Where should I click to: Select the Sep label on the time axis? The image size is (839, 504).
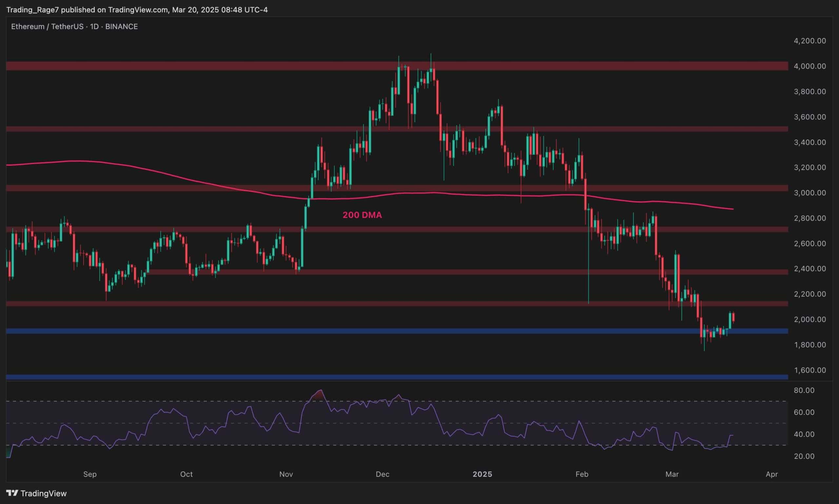pos(90,474)
